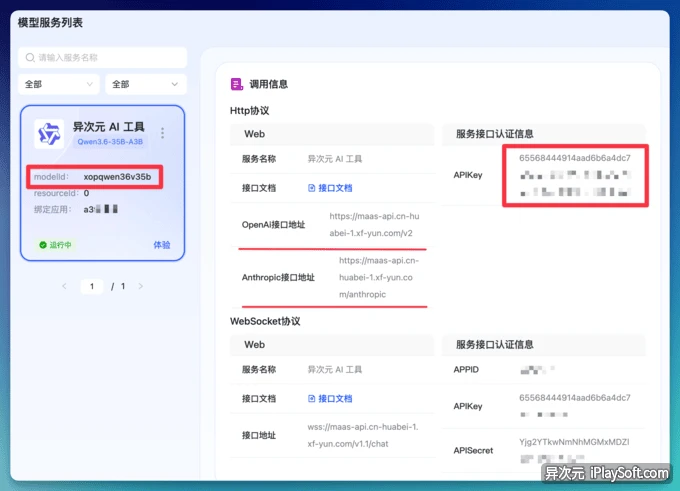
Task: Click the 异次元 AI 工具 card title
Action: click(108, 127)
